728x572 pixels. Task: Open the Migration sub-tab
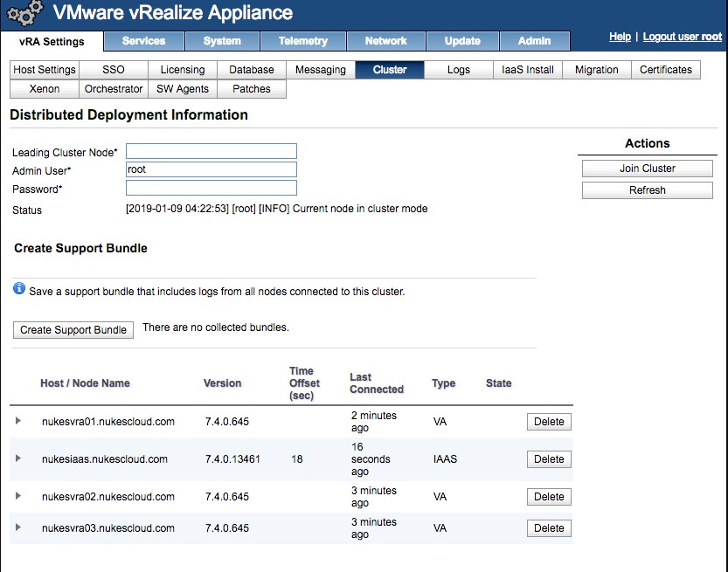[x=597, y=70]
